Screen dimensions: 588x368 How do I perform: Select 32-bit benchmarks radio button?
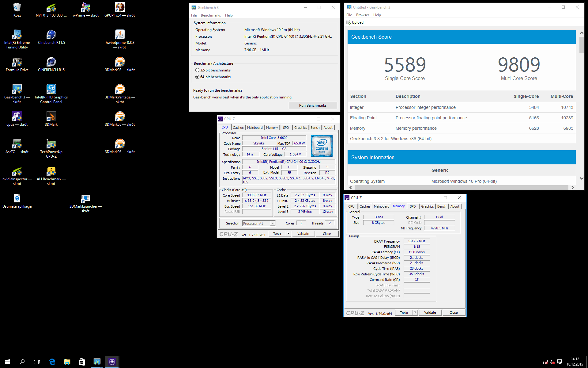click(198, 70)
